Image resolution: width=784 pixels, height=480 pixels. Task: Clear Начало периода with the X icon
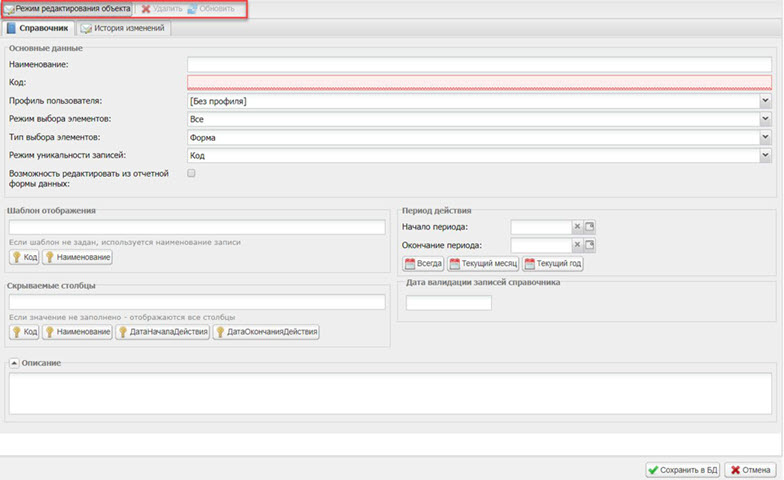pos(577,227)
